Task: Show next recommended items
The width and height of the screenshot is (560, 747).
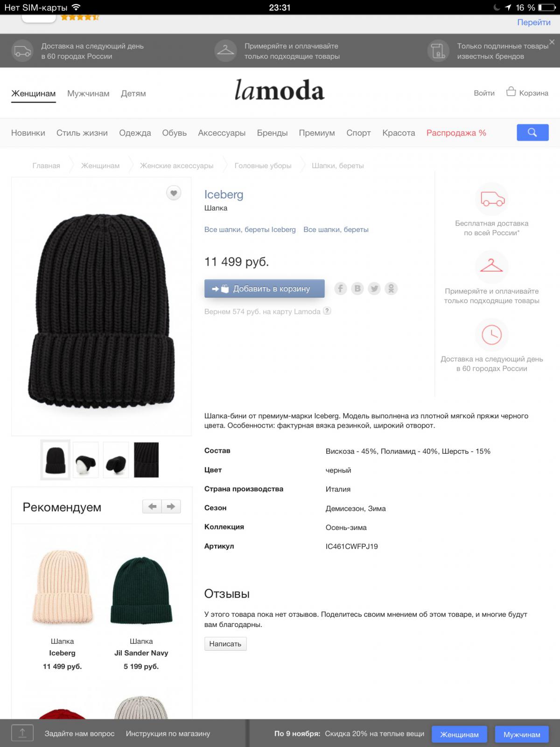Action: (171, 507)
